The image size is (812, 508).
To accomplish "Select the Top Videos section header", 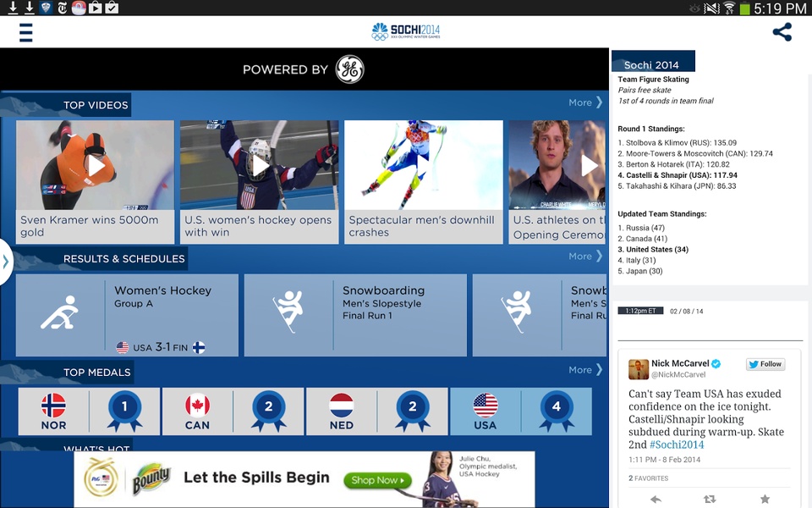I will (x=96, y=105).
